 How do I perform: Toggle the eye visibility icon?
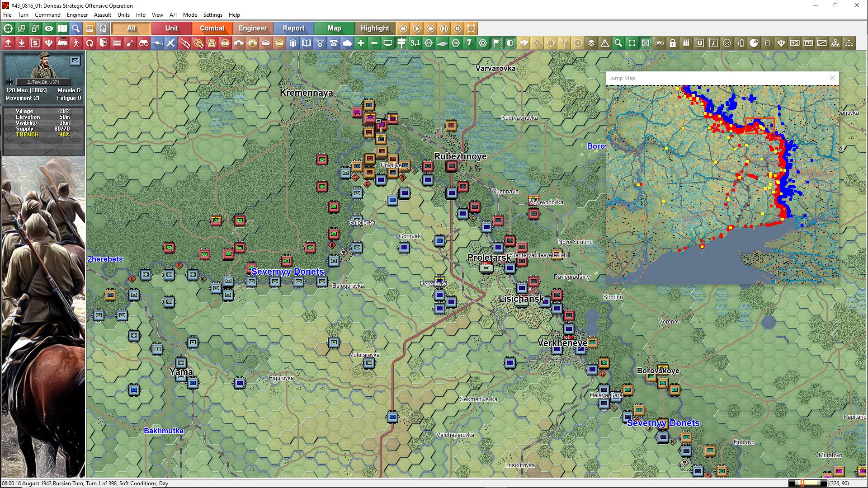click(49, 28)
